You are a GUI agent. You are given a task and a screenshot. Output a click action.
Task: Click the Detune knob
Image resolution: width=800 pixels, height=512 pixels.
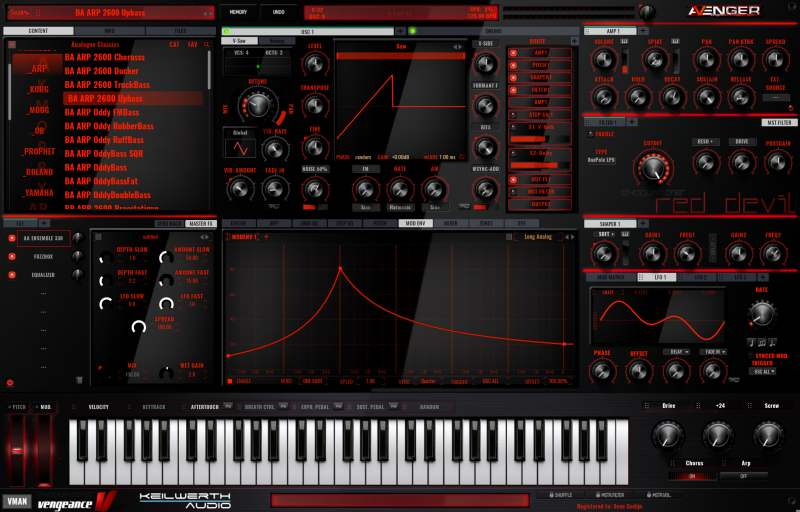point(258,106)
